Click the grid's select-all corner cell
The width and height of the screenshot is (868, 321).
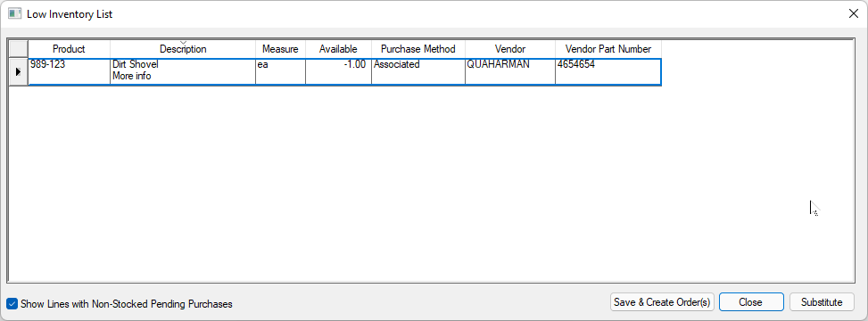(19, 49)
